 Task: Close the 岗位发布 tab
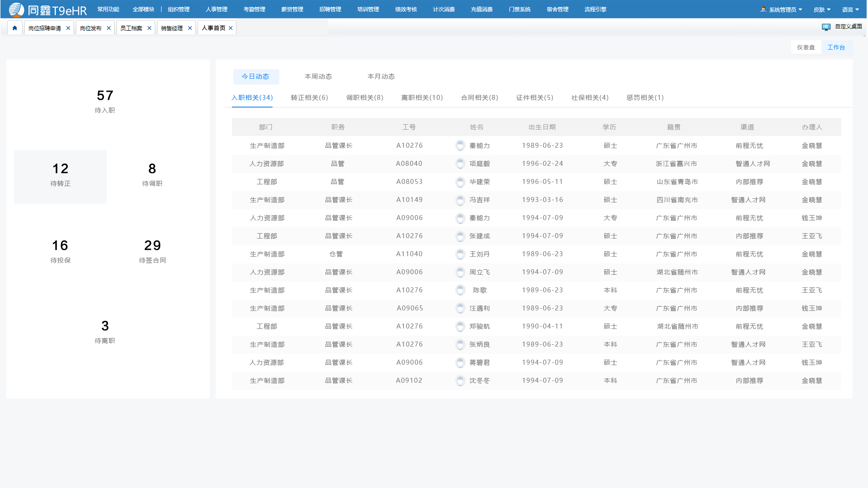(108, 28)
